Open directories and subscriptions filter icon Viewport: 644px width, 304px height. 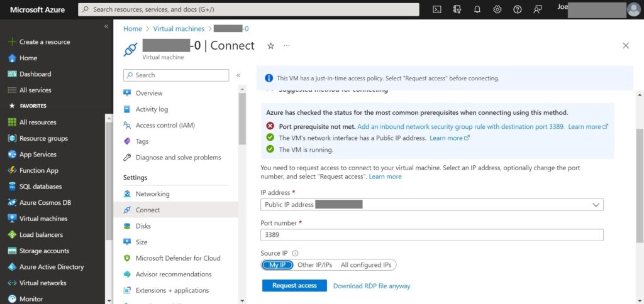[457, 9]
